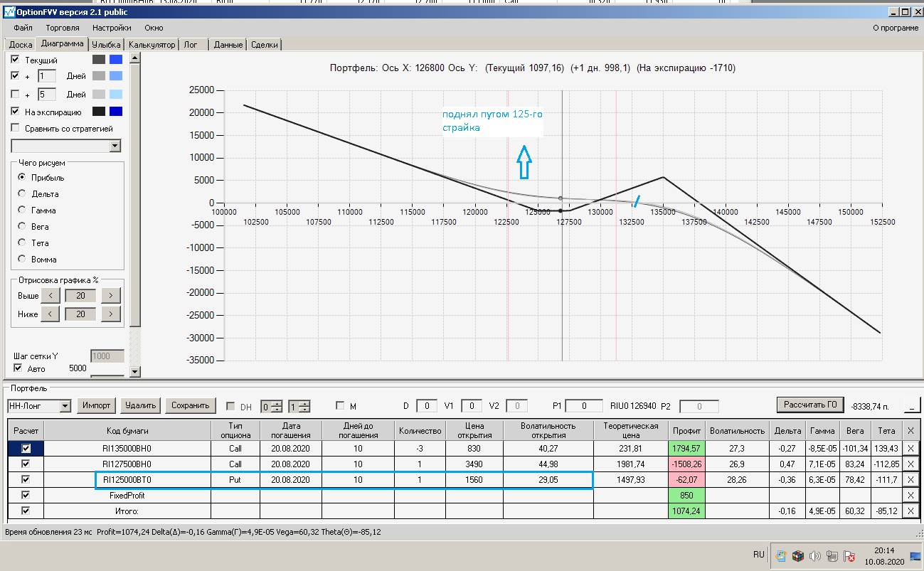The width and height of the screenshot is (924, 571).
Task: Enable Сравнить со стратегией checkbox
Action: coord(15,129)
